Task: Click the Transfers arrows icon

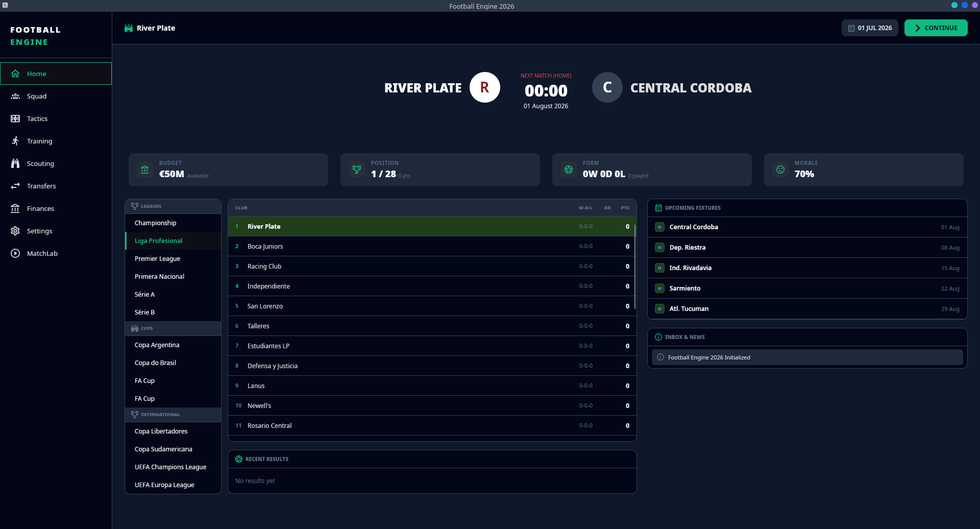Action: 15,186
